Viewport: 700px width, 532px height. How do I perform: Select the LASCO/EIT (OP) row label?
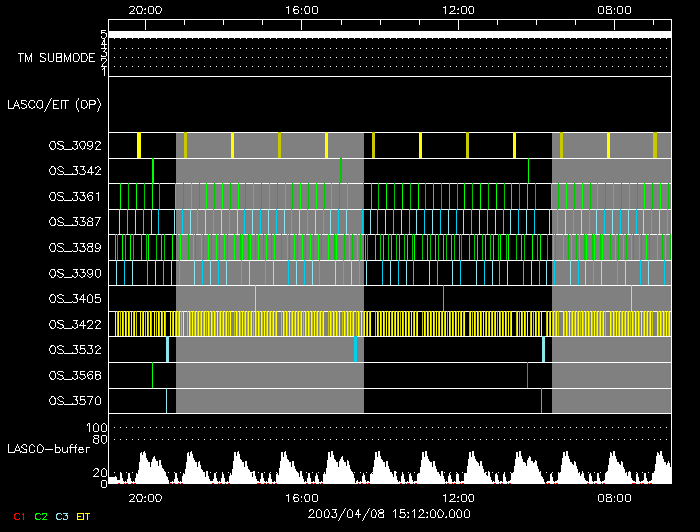click(x=54, y=104)
